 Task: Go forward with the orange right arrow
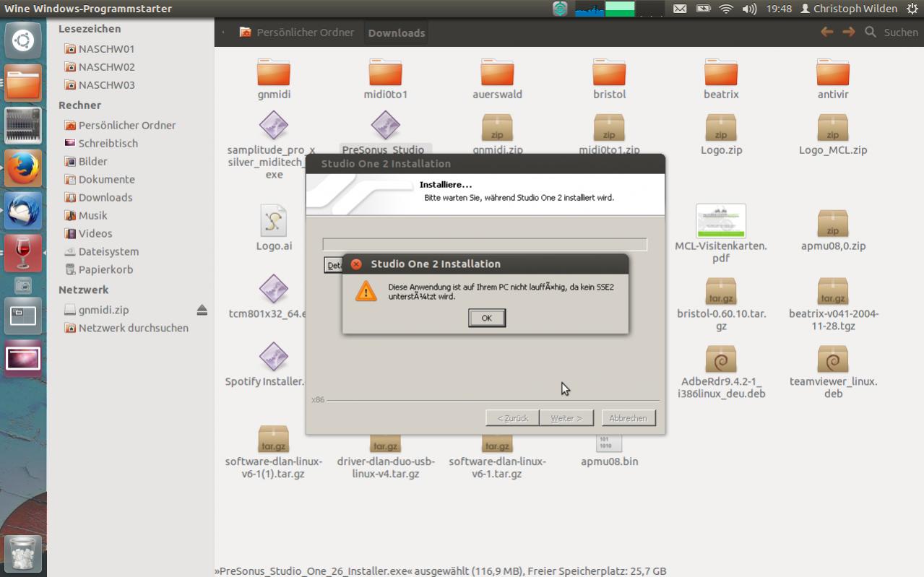click(x=848, y=32)
